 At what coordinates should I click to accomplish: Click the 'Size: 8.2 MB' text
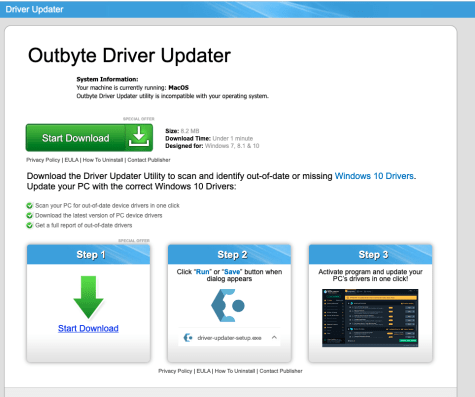coord(182,131)
